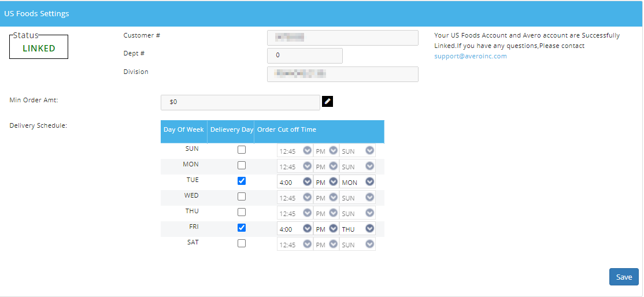The height and width of the screenshot is (297, 644).
Task: Open FRI row PM selector
Action: coord(326,229)
